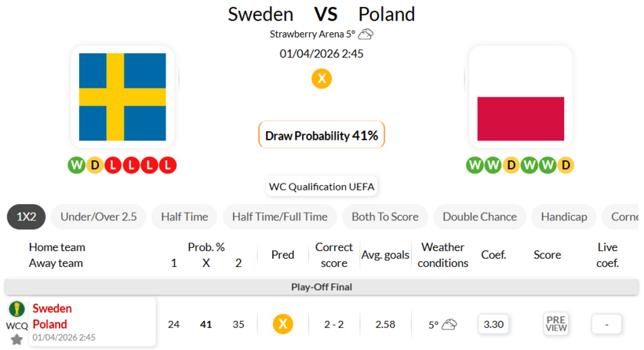Viewport: 644px width, 350px height.
Task: Click the 3.30 coefficient button
Action: (x=494, y=324)
